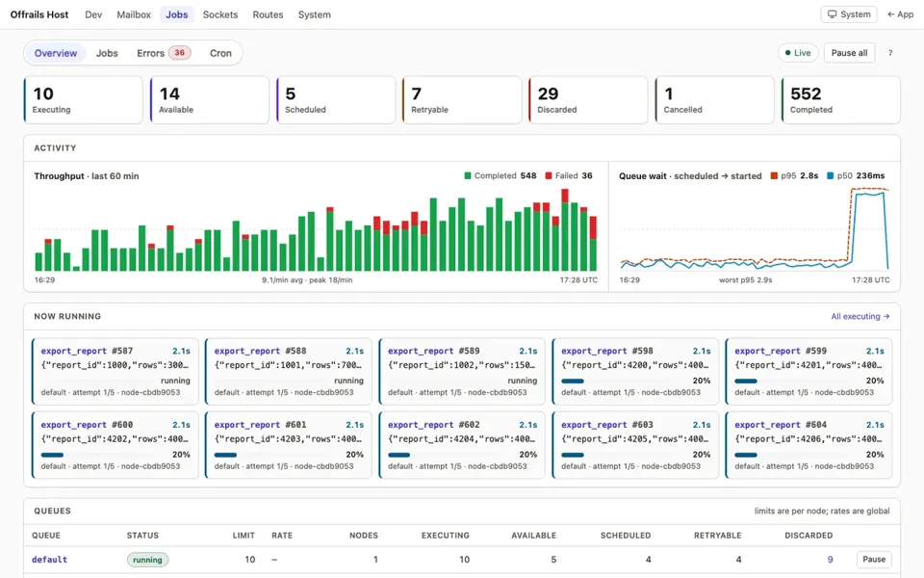Click the tallest throughput bar with red top

(565, 229)
